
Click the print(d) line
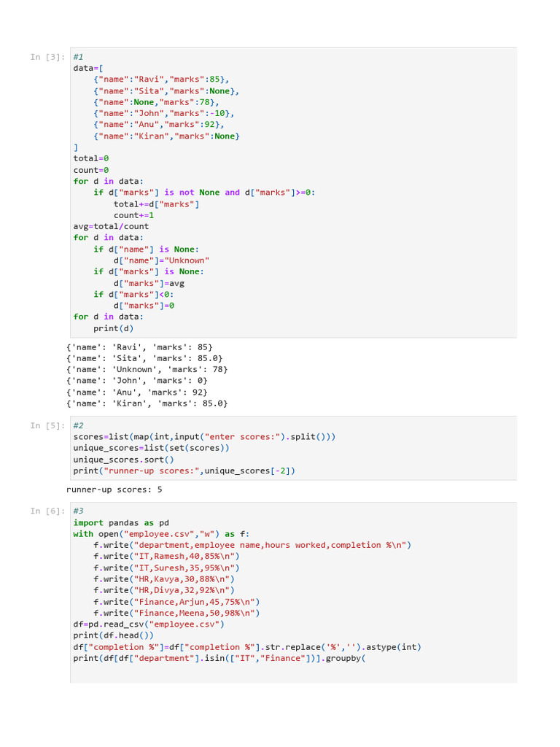click(x=113, y=329)
